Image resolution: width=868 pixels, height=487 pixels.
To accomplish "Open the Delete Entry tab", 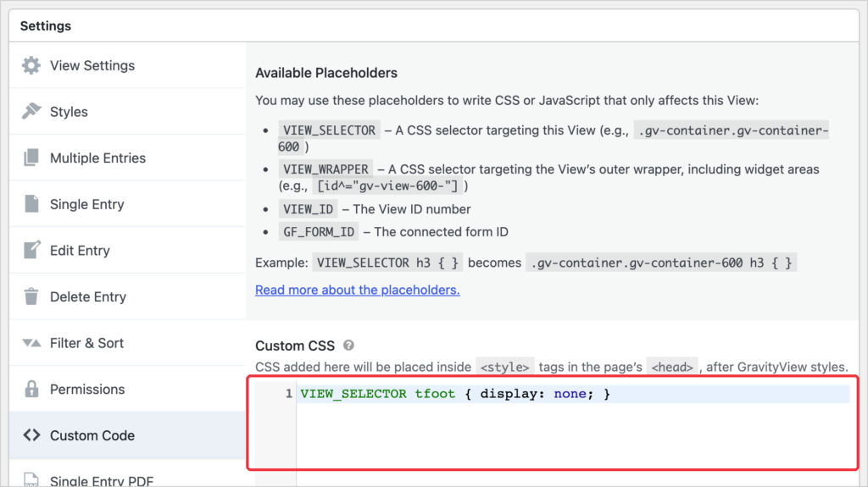I will click(x=127, y=296).
